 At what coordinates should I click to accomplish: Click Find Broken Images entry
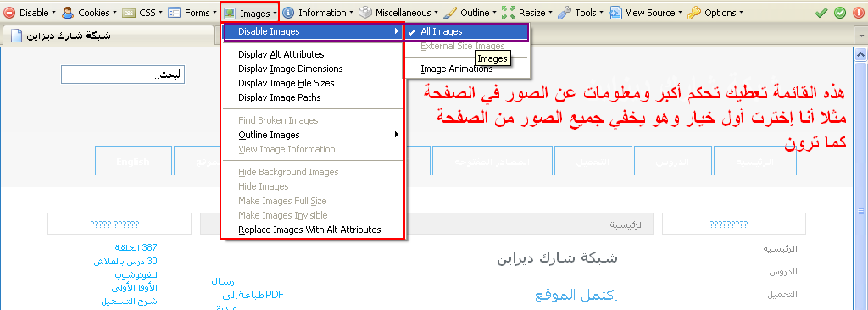pyautogui.click(x=313, y=120)
